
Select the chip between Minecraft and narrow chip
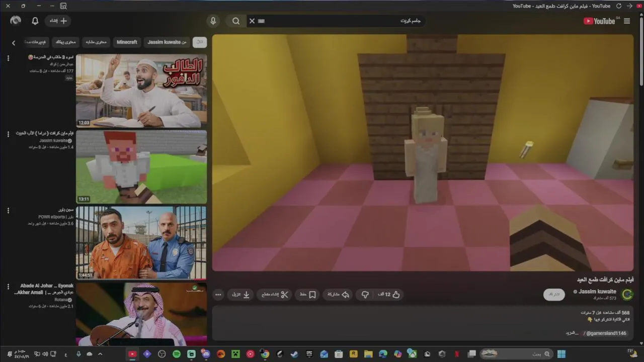(x=96, y=42)
